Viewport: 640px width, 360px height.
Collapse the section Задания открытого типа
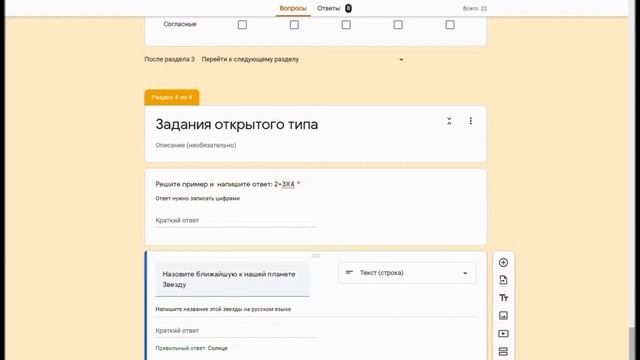(449, 121)
